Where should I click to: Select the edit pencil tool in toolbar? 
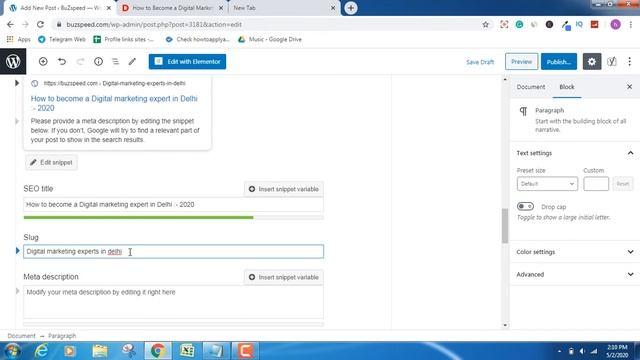click(x=132, y=62)
